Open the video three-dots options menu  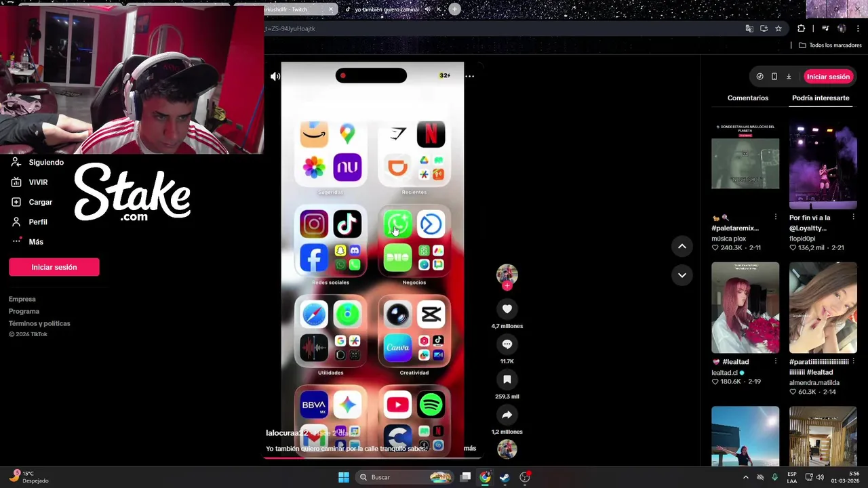(469, 77)
